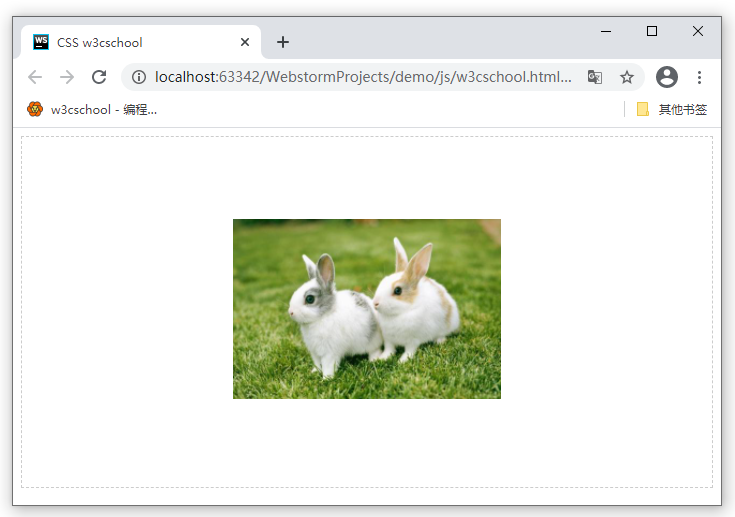Open the translate page icon

[x=595, y=77]
